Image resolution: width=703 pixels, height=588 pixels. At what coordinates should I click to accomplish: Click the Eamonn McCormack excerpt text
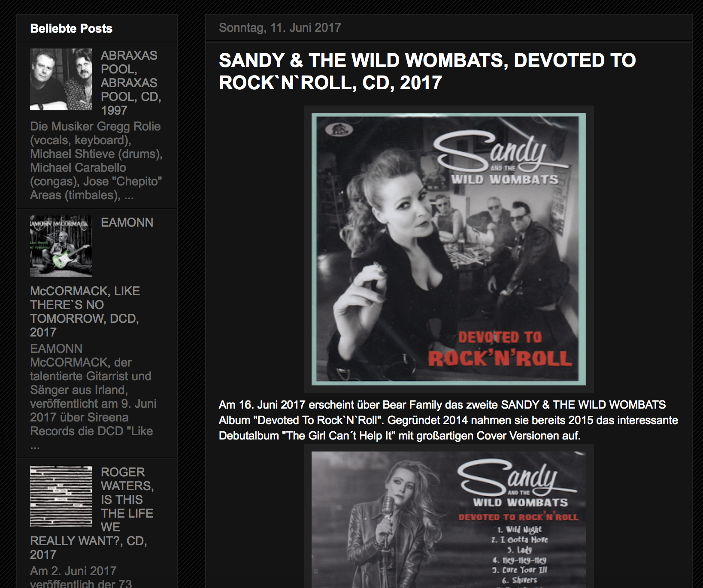93,397
